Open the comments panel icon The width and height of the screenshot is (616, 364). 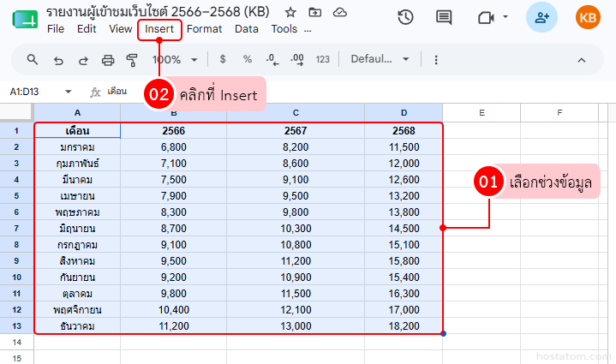(x=444, y=18)
